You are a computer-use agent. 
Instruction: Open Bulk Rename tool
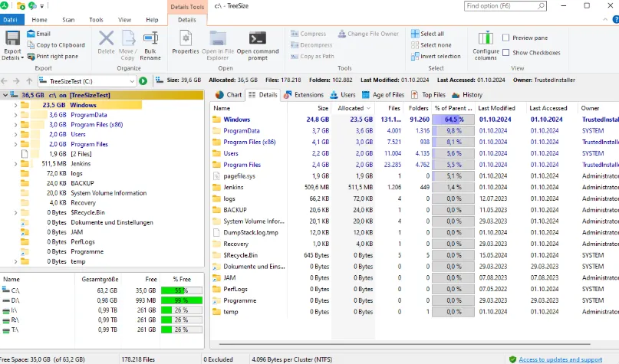point(150,46)
